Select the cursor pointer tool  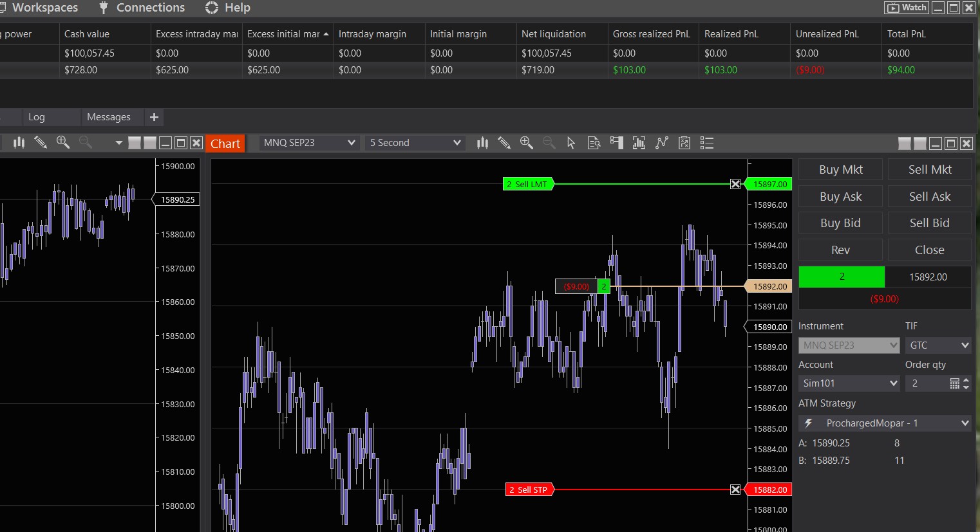coord(571,143)
